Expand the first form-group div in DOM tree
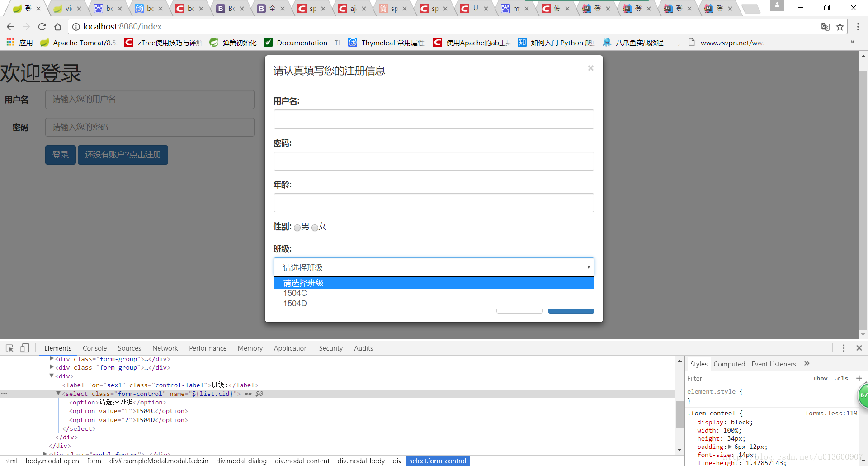The width and height of the screenshot is (868, 466). click(52, 359)
